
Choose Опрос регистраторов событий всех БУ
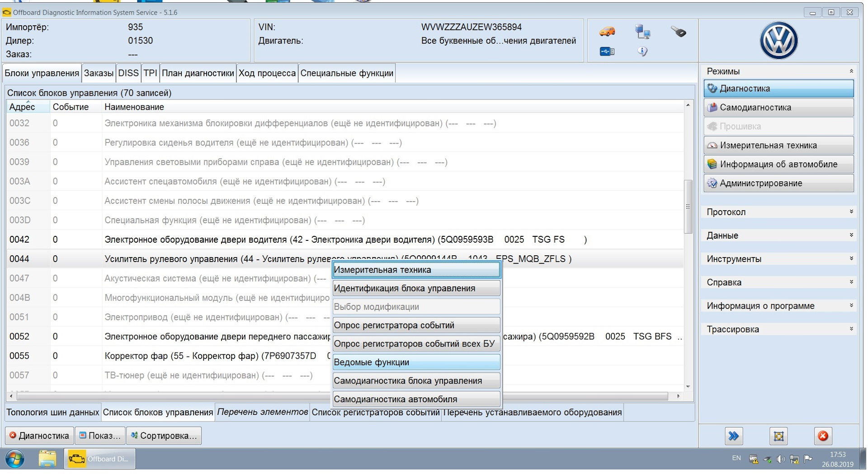[416, 344]
